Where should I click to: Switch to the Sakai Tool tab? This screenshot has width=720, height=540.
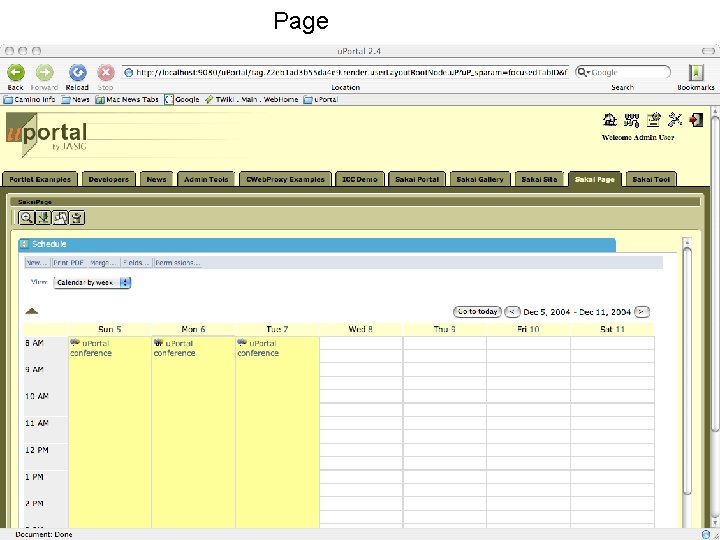point(651,180)
